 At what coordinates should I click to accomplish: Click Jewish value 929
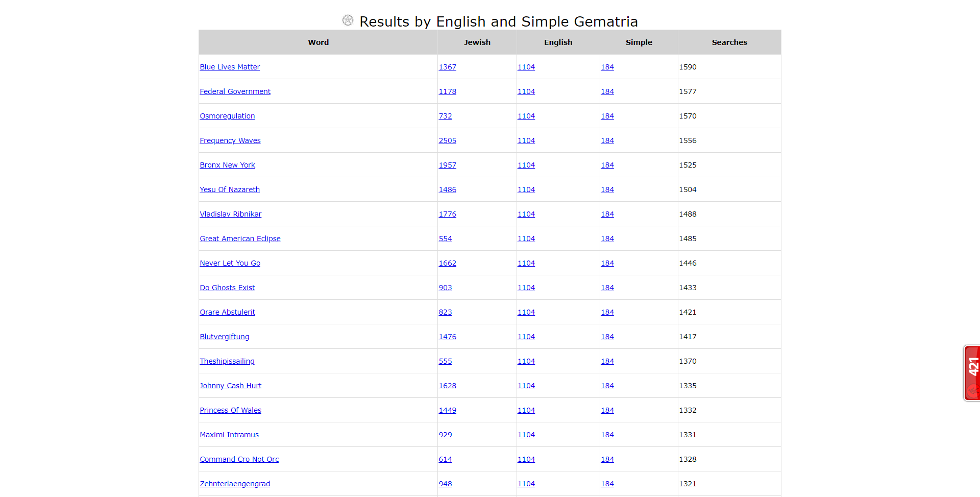[445, 435]
